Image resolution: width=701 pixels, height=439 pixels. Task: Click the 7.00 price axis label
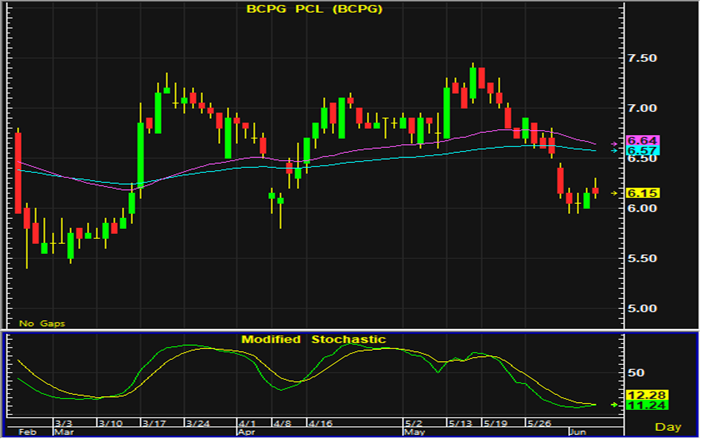(x=642, y=108)
